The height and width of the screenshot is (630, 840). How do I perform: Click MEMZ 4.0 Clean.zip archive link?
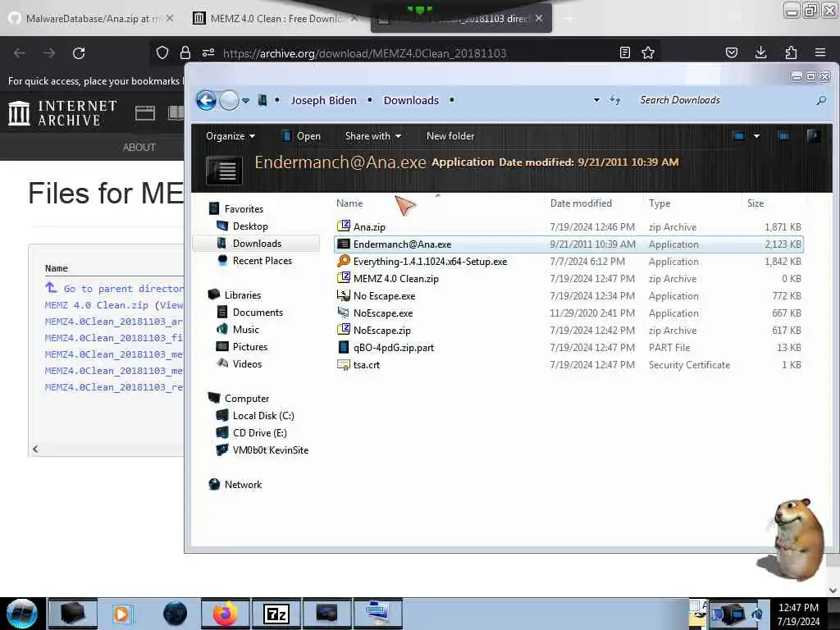click(97, 305)
